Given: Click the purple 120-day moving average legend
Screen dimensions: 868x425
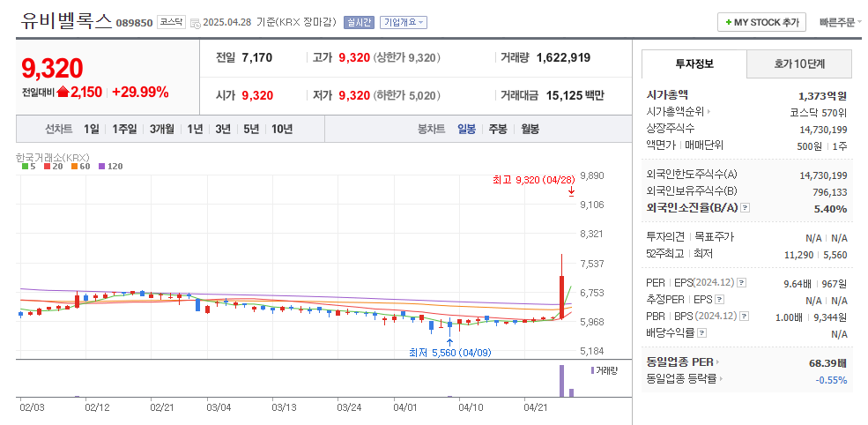Looking at the screenshot, I should [x=111, y=167].
